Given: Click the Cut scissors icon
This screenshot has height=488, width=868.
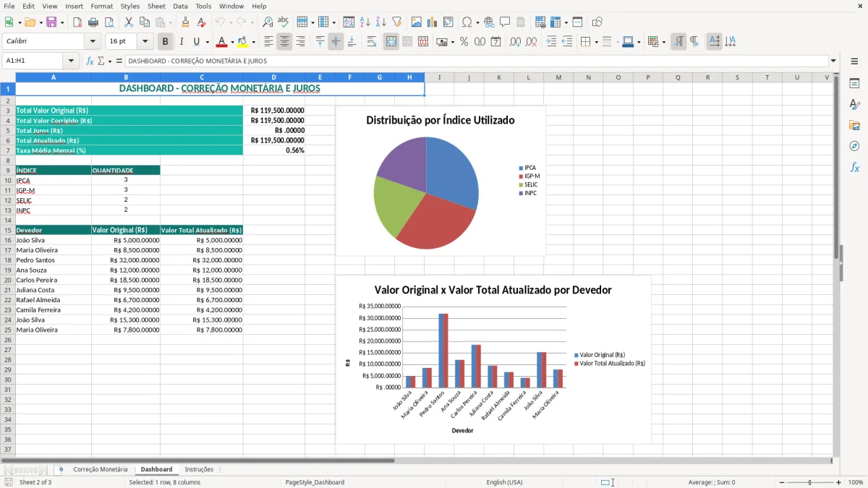Looking at the screenshot, I should [129, 22].
